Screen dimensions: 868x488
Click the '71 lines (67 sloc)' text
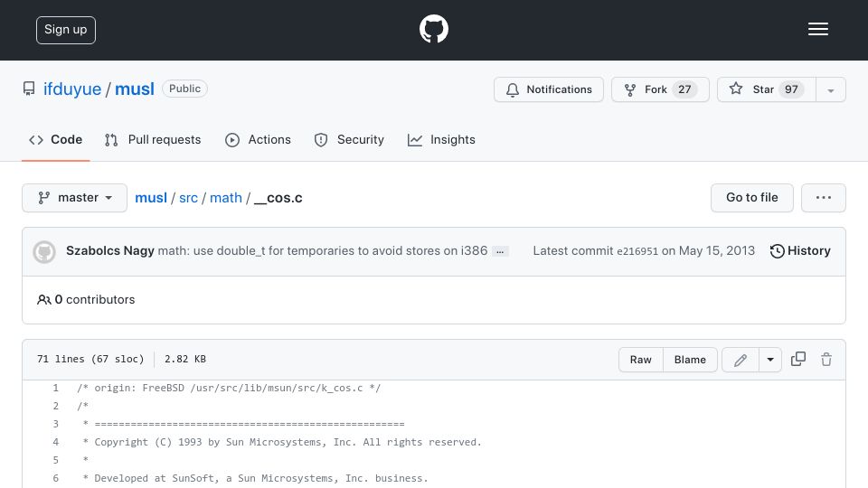pos(90,359)
